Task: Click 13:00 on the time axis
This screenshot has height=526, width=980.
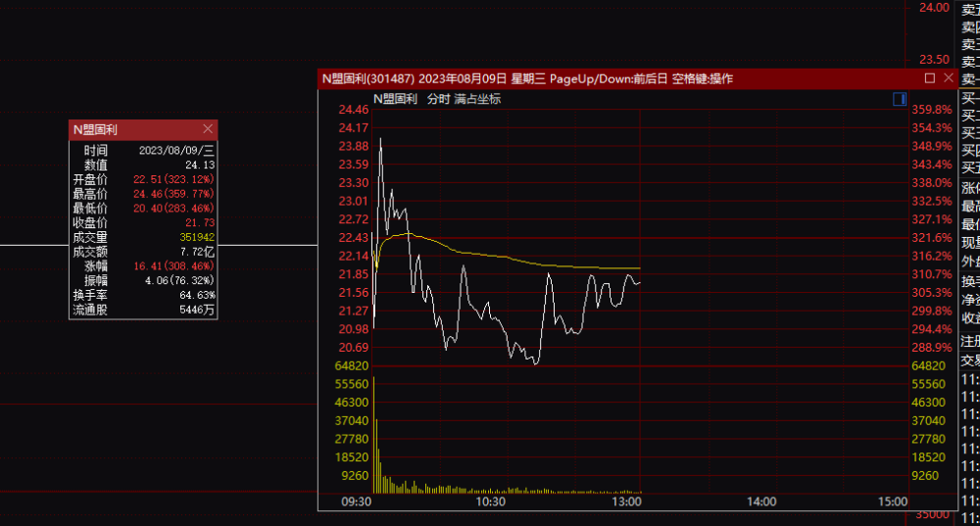Action: (x=626, y=502)
